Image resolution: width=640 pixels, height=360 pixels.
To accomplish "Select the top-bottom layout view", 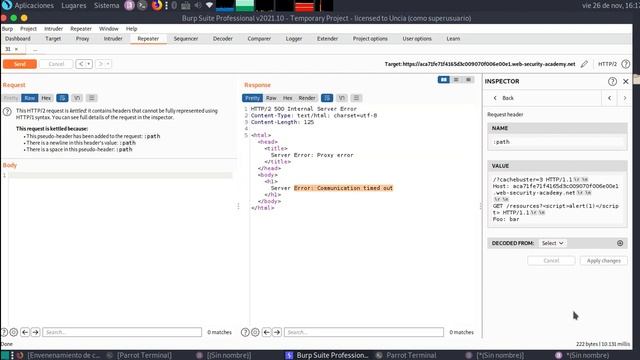I will [456, 80].
